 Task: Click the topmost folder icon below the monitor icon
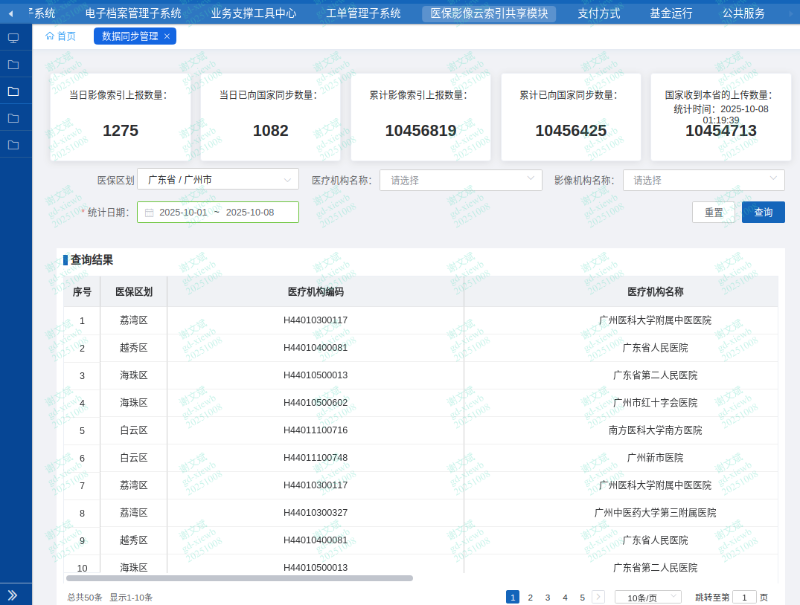(13, 64)
